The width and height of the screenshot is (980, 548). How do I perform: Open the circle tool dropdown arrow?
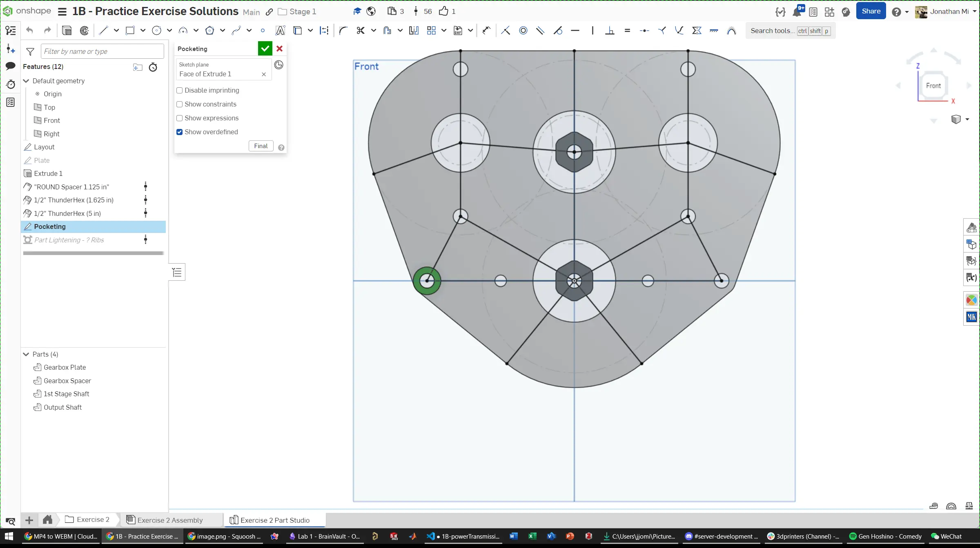[x=169, y=31]
